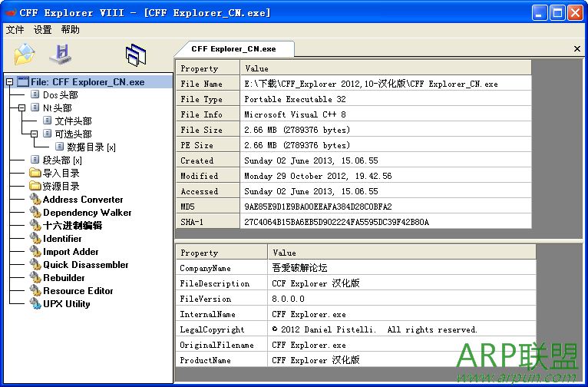Click the lower table Property column header
Image resolution: width=588 pixels, height=387 pixels.
(222, 253)
